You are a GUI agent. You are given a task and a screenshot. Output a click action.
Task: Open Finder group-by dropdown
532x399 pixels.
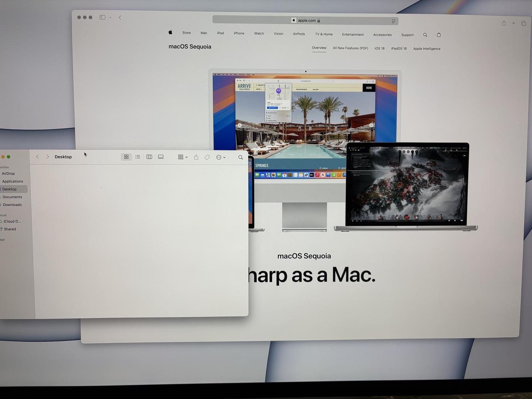coord(183,157)
